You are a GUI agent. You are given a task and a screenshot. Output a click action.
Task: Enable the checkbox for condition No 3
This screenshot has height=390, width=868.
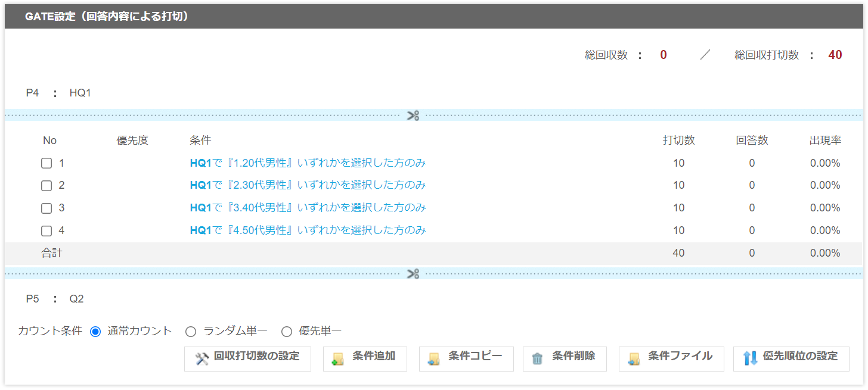tap(46, 208)
